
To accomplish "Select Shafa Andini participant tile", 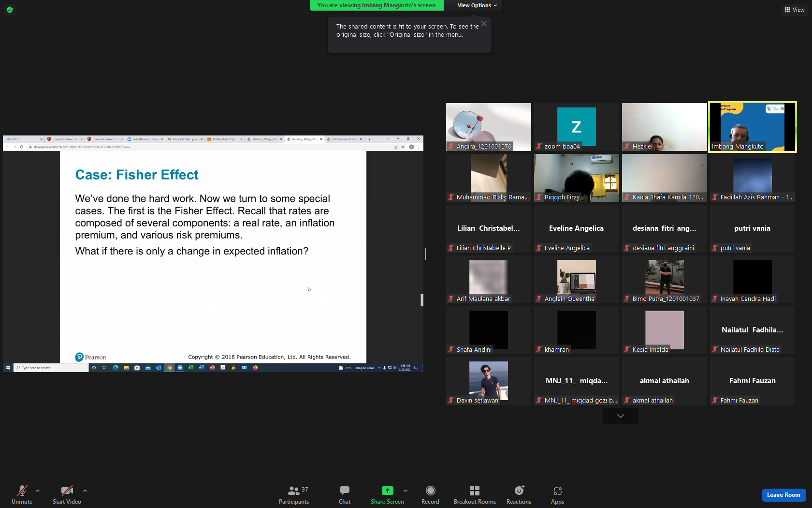I will coord(488,330).
